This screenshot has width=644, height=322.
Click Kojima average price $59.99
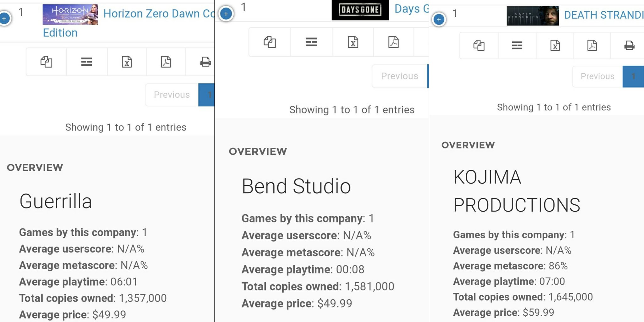point(503,313)
